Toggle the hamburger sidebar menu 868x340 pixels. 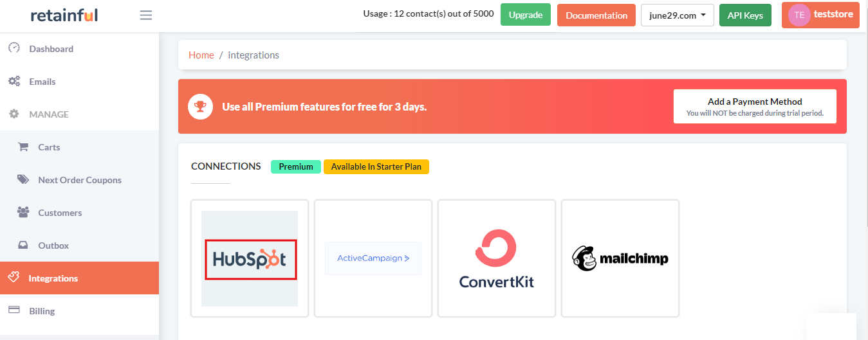coord(146,15)
